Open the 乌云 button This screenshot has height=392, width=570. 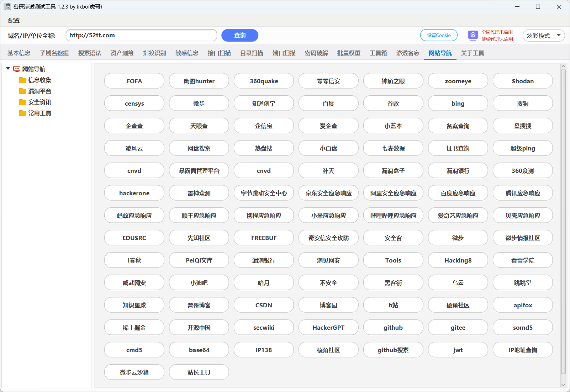click(x=458, y=282)
